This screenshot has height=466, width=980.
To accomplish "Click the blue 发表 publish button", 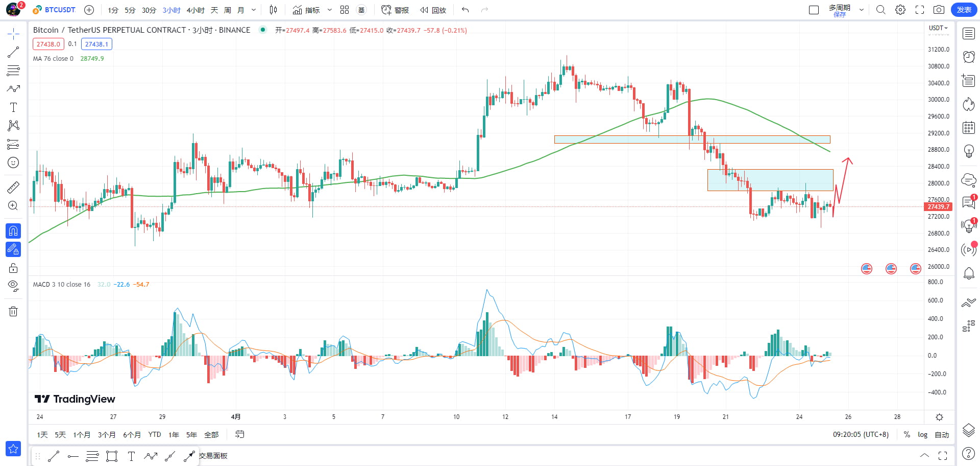I will click(964, 10).
